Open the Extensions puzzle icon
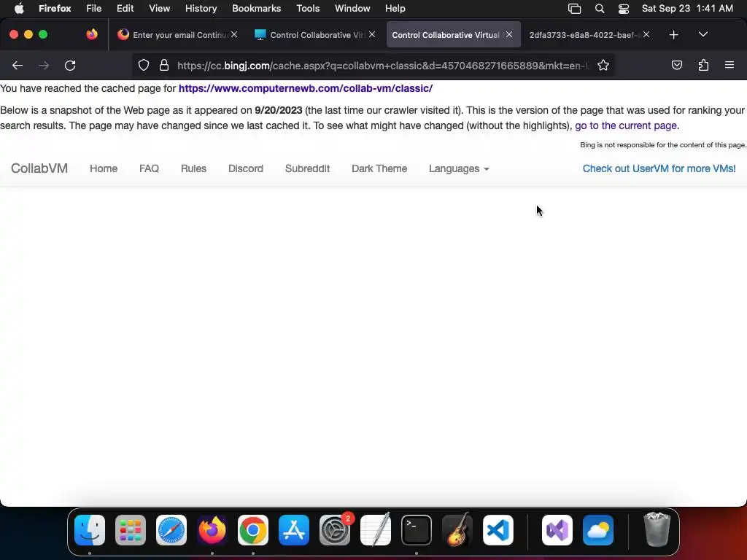The width and height of the screenshot is (747, 560). [x=703, y=66]
